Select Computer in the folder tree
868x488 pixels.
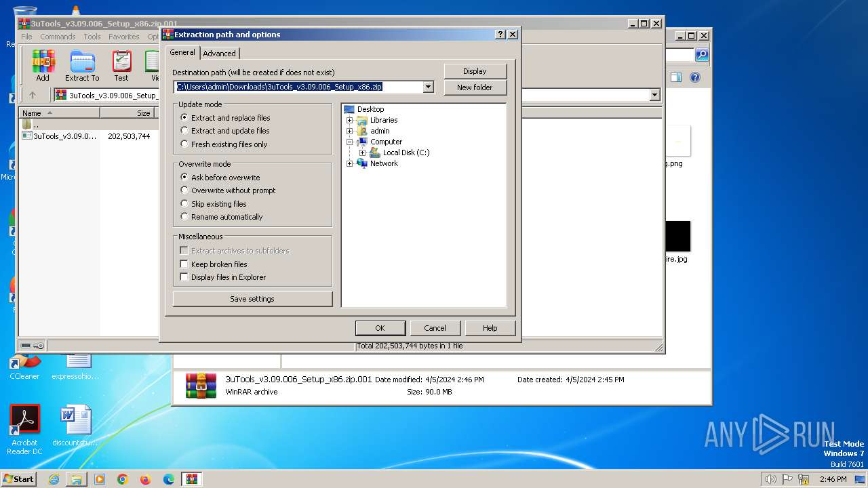tap(386, 142)
